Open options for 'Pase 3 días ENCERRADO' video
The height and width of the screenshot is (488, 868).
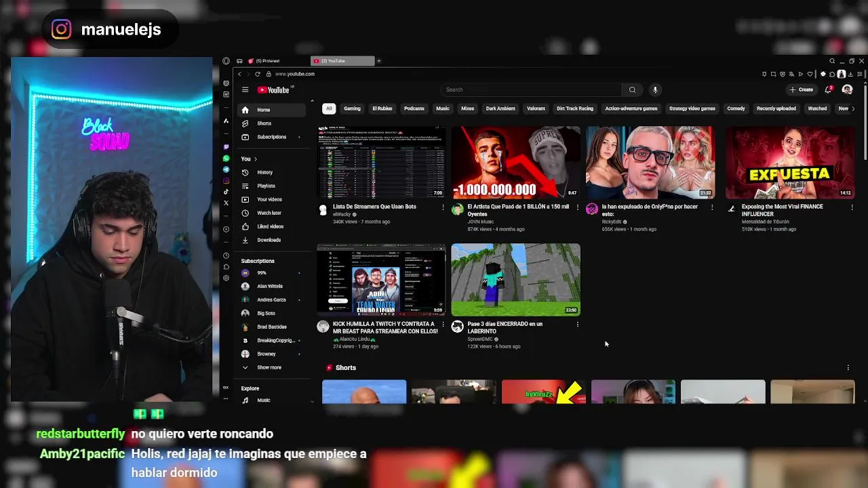tap(577, 325)
